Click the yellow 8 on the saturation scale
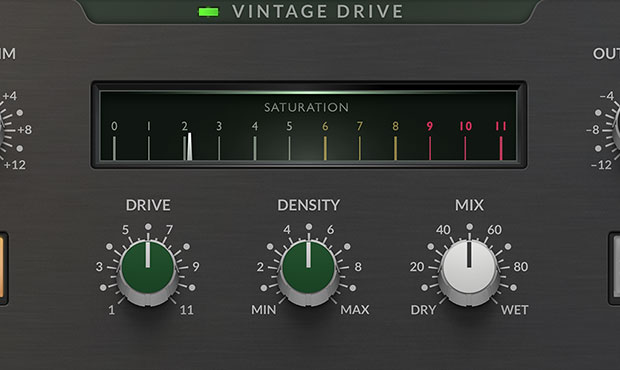The height and width of the screenshot is (370, 620). [x=395, y=126]
